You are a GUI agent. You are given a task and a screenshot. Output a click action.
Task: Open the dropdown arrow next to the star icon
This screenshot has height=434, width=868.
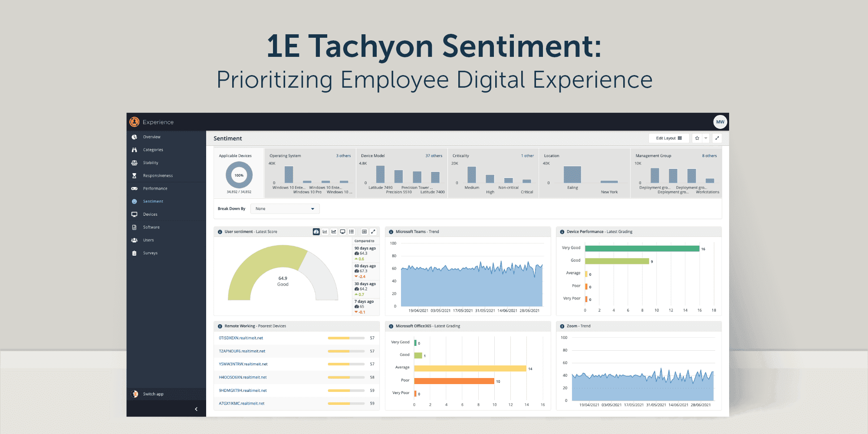click(706, 138)
